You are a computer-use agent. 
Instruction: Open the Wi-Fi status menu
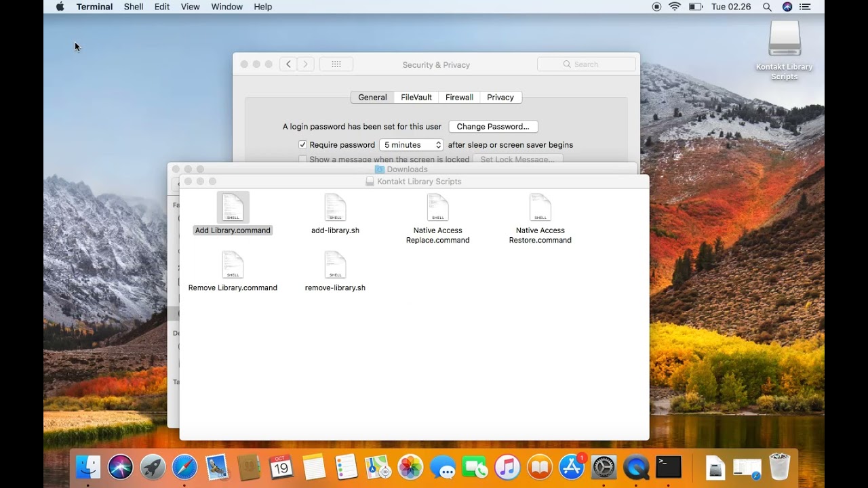tap(675, 7)
